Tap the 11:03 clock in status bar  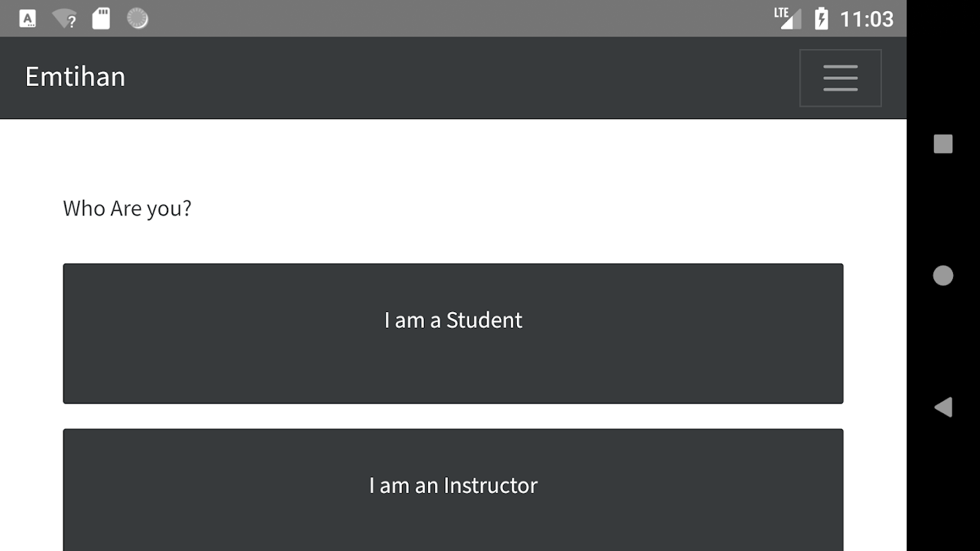tap(866, 19)
